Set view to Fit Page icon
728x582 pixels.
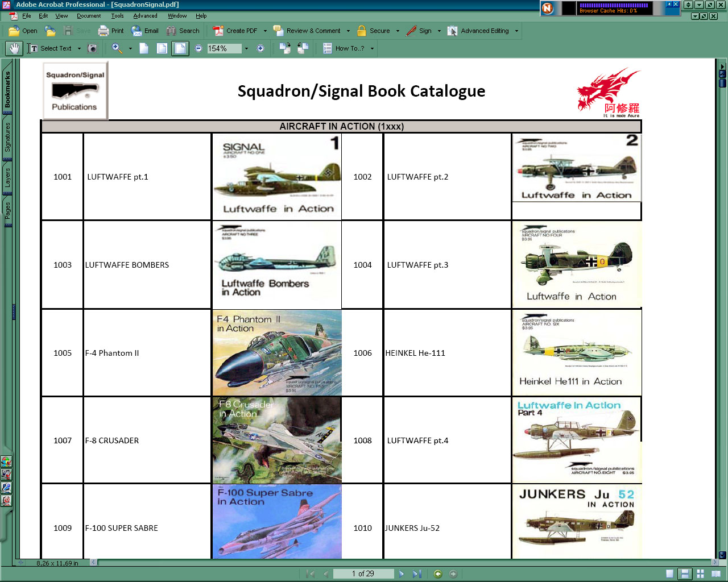point(162,48)
